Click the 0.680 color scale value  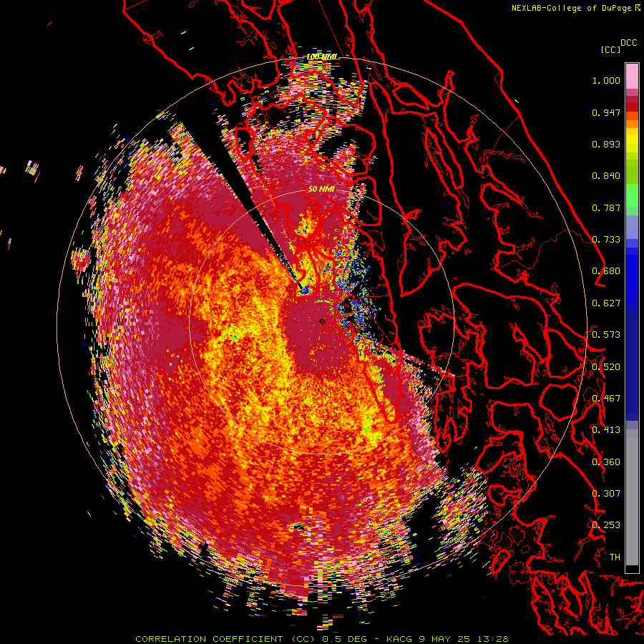click(x=606, y=271)
